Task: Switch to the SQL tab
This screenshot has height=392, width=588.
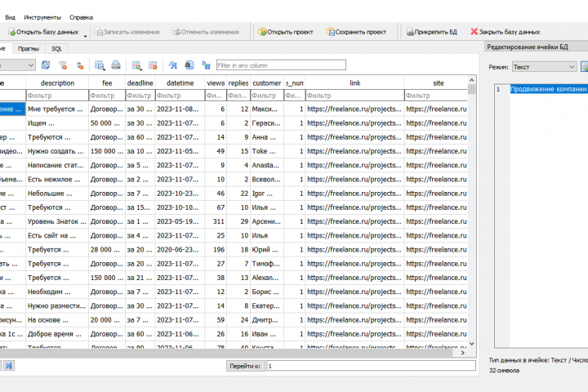Action: 56,49
